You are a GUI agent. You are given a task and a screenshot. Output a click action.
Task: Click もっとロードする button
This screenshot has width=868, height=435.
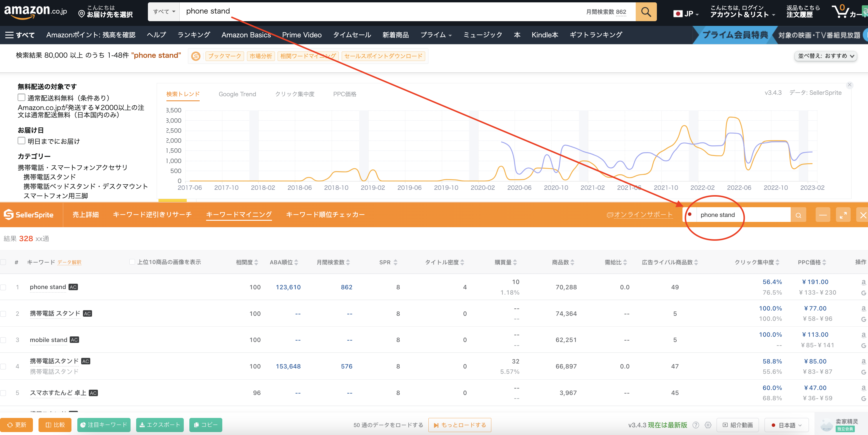(460, 425)
